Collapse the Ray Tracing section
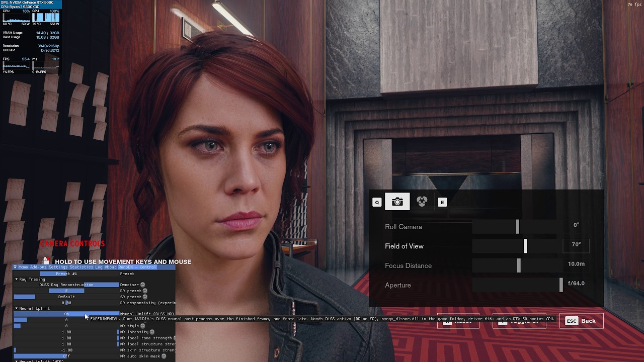Viewport: 644px width, 362px height. tap(17, 279)
